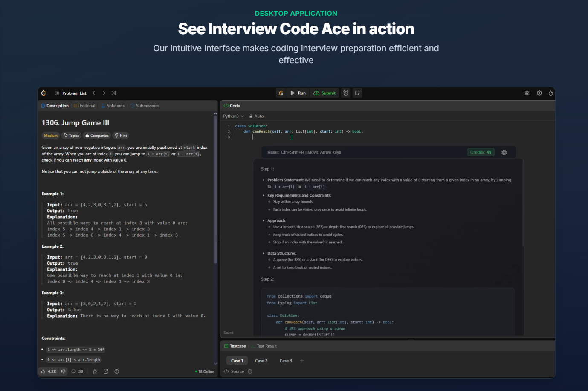Image resolution: width=588 pixels, height=391 pixels.
Task: Click the Source link
Action: [234, 371]
